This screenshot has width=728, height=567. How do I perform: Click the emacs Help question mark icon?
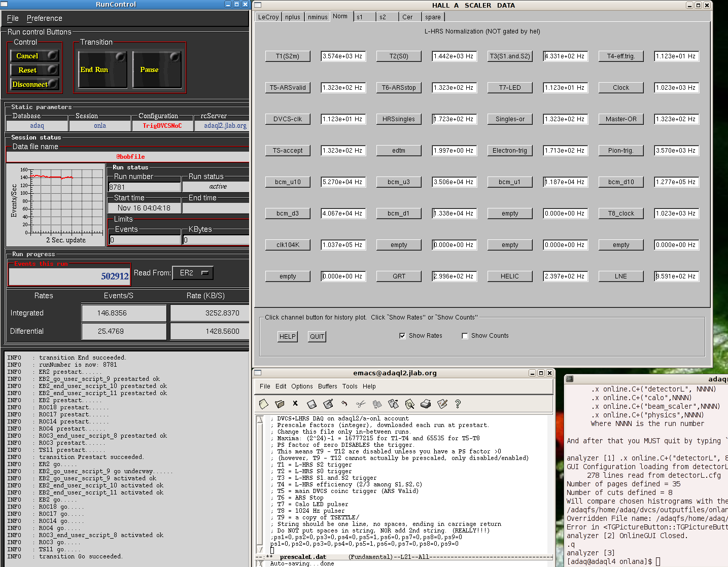(x=458, y=404)
